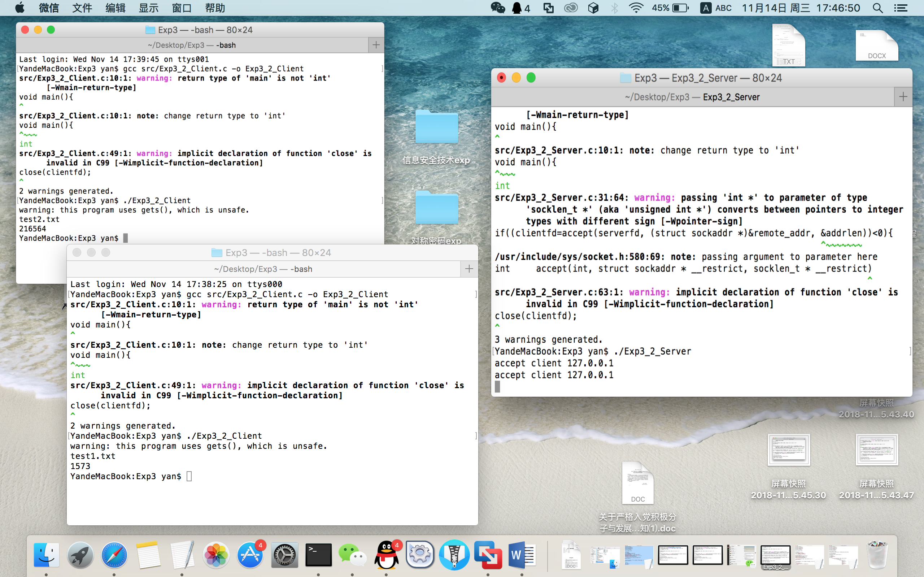
Task: Open the Apple menu
Action: pyautogui.click(x=19, y=8)
